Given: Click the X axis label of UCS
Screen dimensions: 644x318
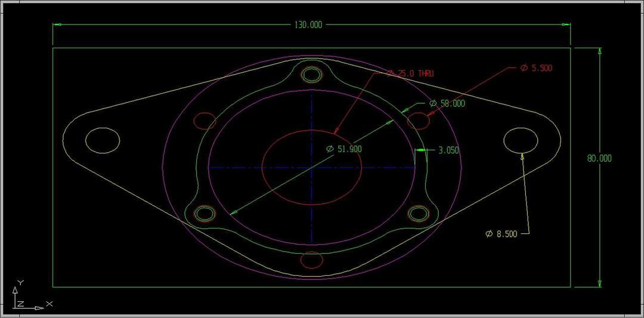Looking at the screenshot, I should pyautogui.click(x=49, y=304).
